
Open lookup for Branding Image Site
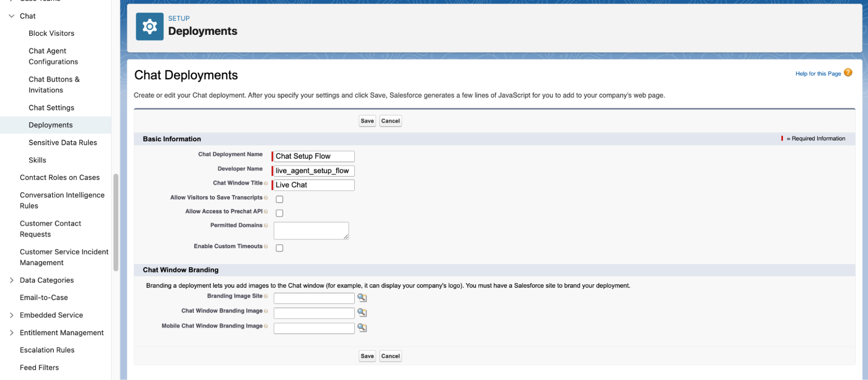(362, 298)
